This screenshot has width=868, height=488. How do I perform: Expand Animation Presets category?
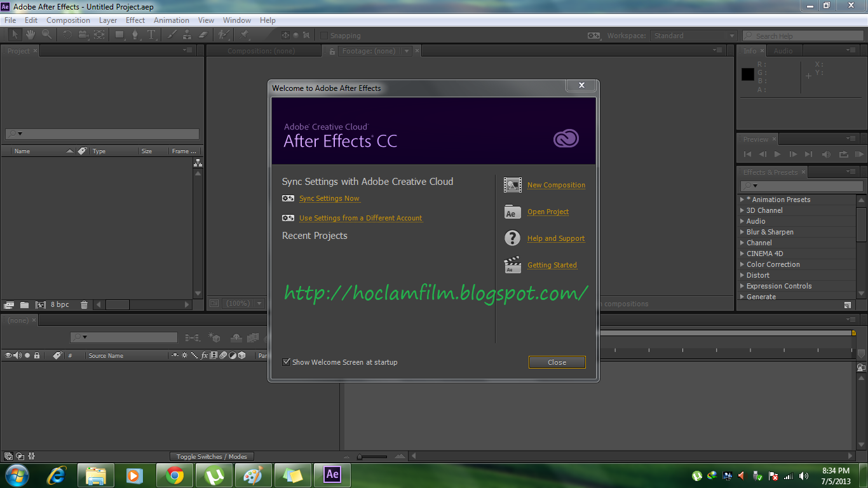click(742, 200)
